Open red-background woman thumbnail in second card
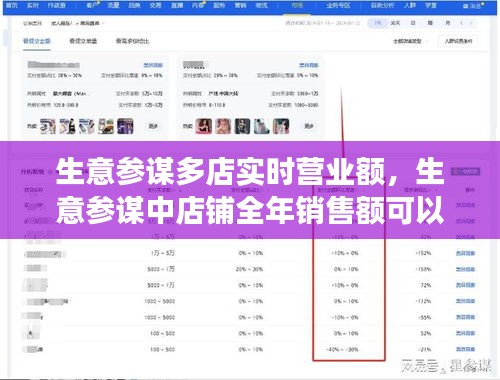 coord(204,126)
